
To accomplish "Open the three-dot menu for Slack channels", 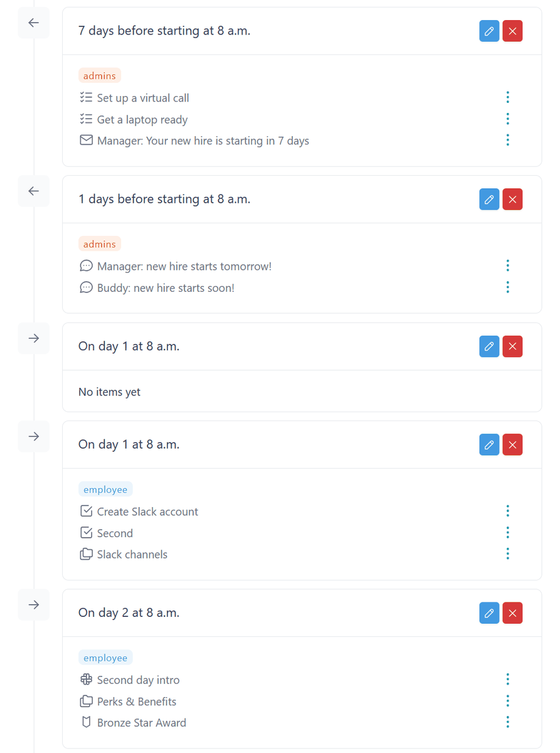I will click(x=507, y=553).
